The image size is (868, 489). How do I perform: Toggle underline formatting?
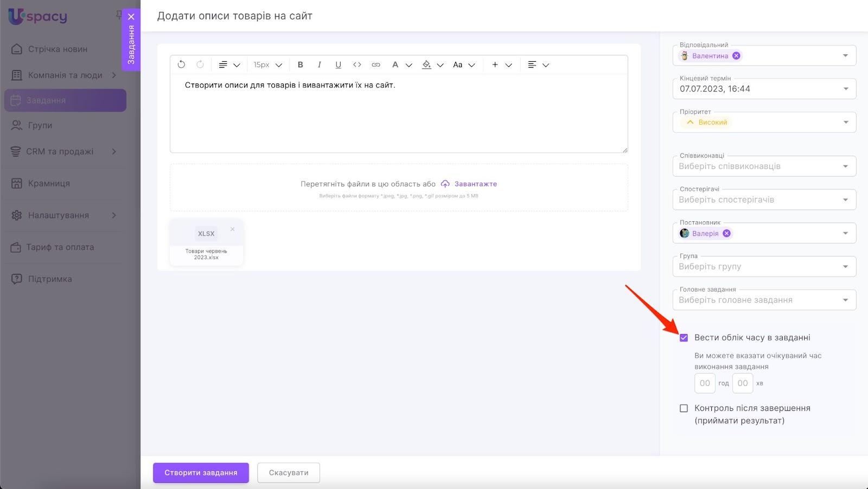(x=338, y=65)
